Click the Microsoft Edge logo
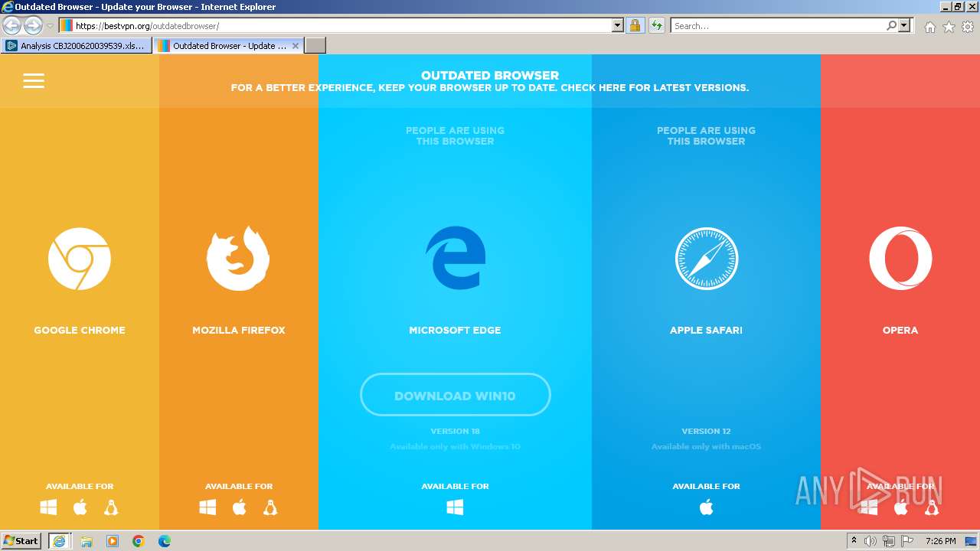 [455, 258]
